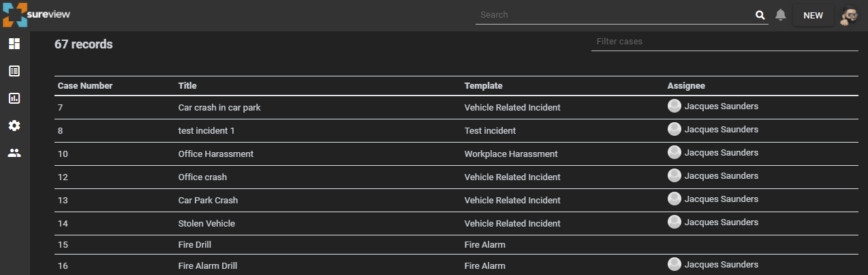
Task: Sort by Template column header
Action: [x=484, y=86]
